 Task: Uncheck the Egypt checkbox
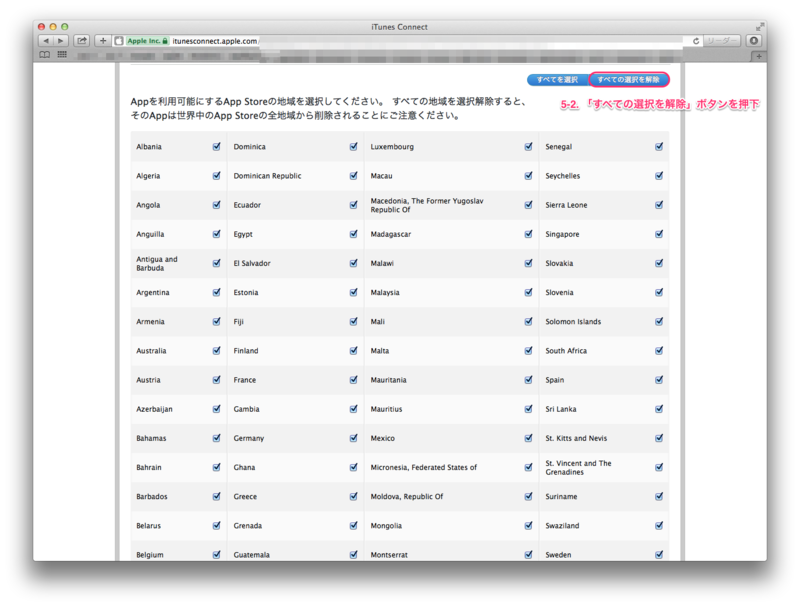click(353, 234)
